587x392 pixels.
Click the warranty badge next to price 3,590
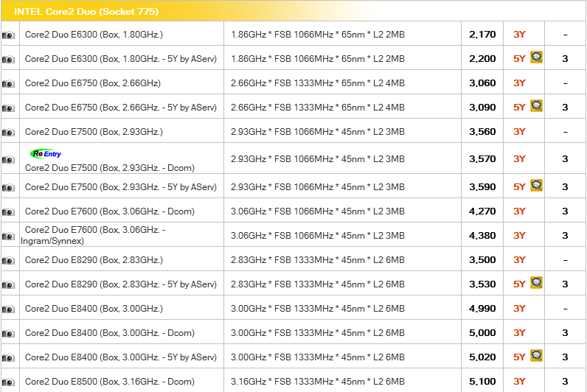[537, 186]
